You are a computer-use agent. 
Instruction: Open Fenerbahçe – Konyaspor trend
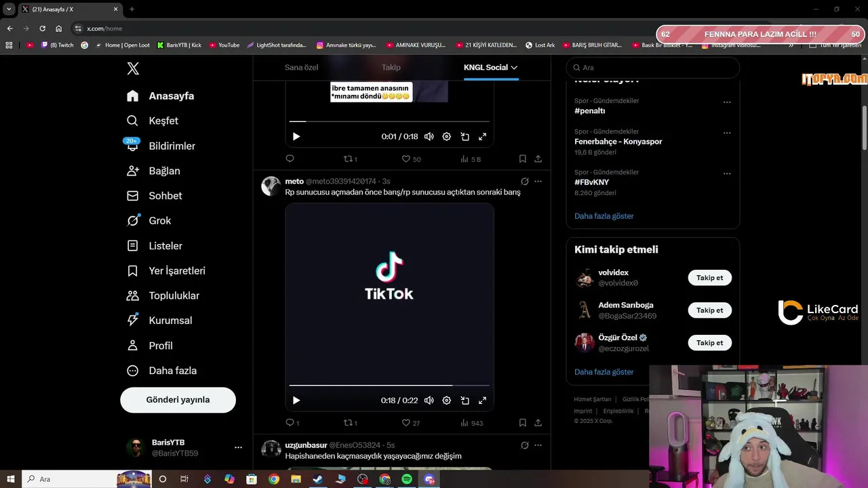click(618, 142)
